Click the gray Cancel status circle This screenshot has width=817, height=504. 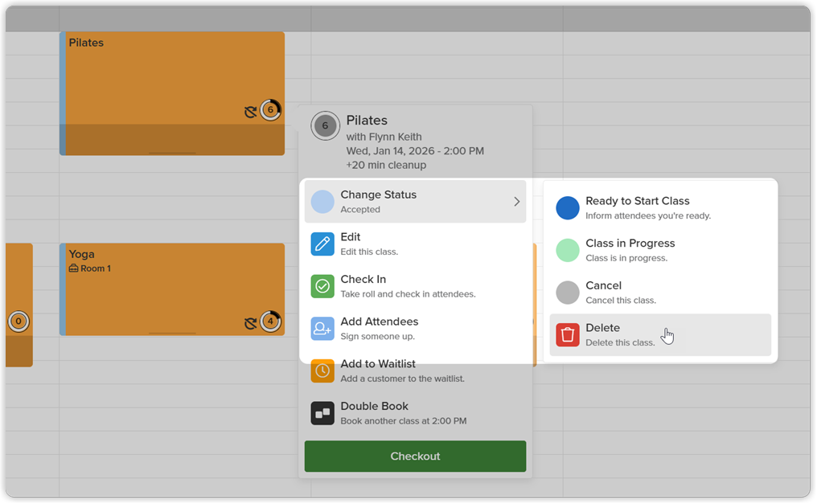pyautogui.click(x=568, y=293)
